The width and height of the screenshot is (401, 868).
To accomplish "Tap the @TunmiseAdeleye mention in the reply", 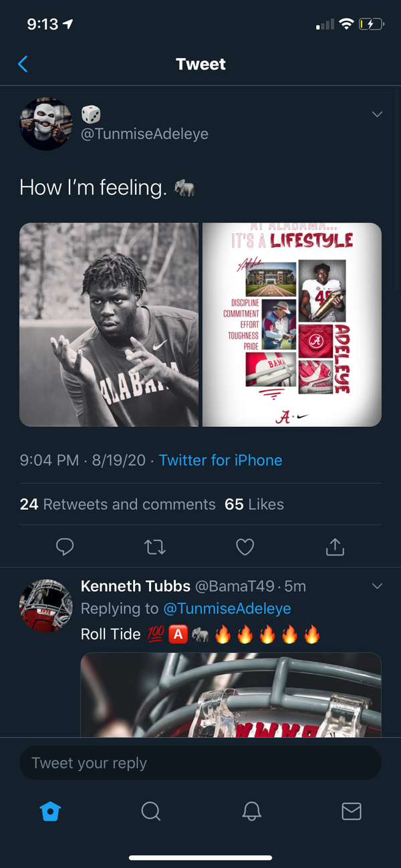I will [227, 609].
